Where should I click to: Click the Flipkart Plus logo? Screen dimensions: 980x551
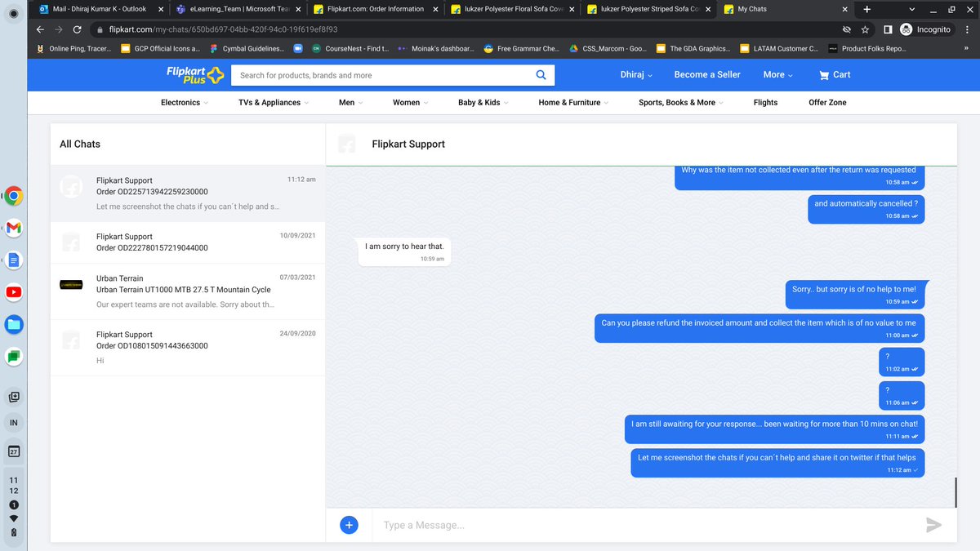click(x=195, y=75)
